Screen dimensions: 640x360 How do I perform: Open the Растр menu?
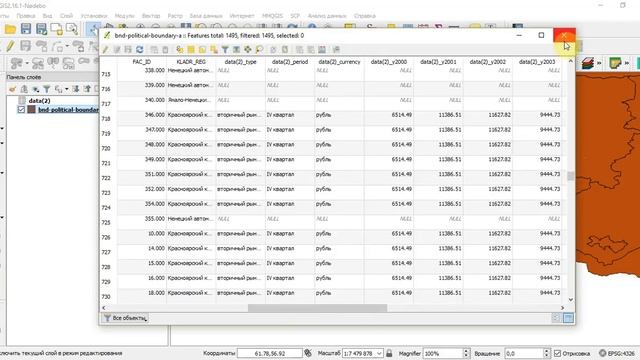175,16
